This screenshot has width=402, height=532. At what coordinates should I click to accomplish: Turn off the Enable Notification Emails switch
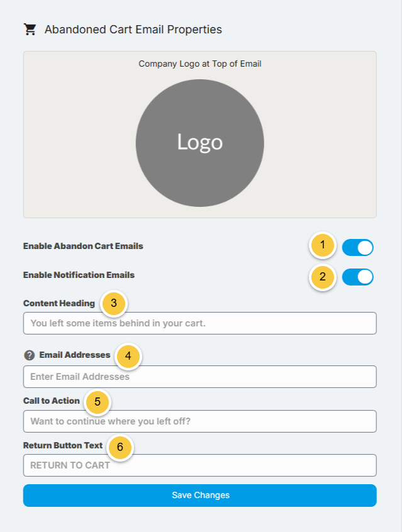[358, 277]
